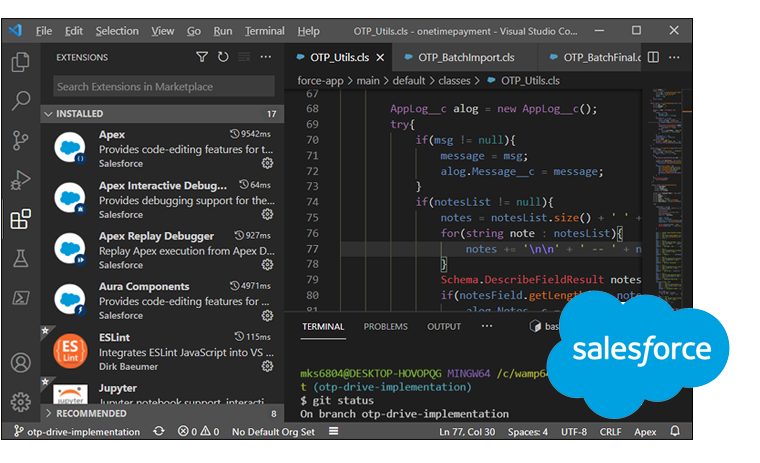Open the File menu
760x463 pixels.
[44, 31]
